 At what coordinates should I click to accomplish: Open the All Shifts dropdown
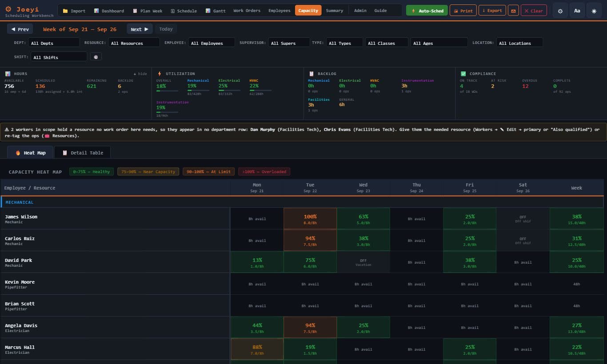(59, 57)
